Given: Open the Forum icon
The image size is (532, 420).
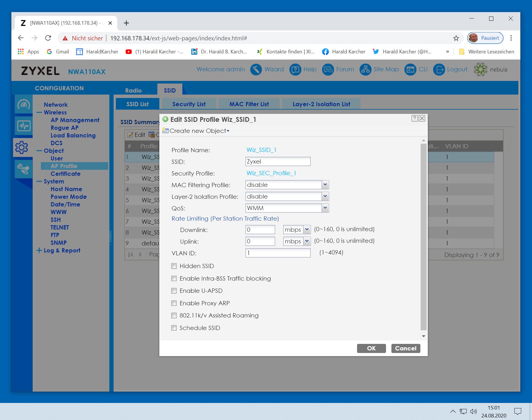Looking at the screenshot, I should click(328, 70).
